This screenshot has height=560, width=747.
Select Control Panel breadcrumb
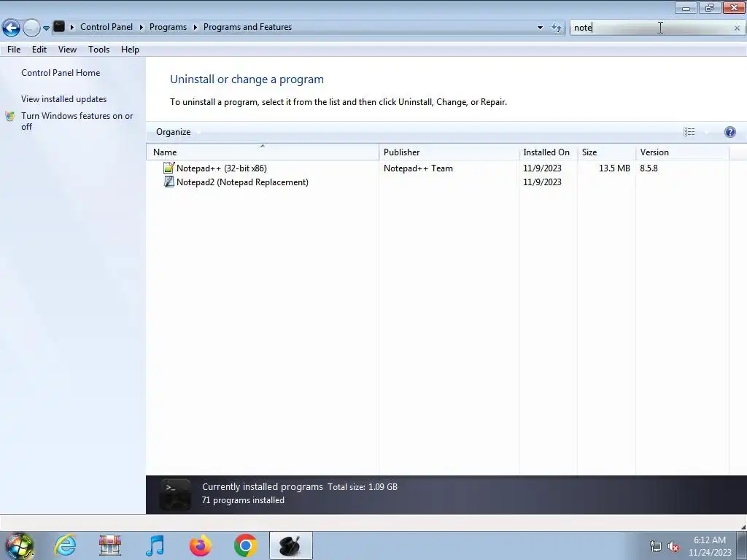(x=107, y=27)
